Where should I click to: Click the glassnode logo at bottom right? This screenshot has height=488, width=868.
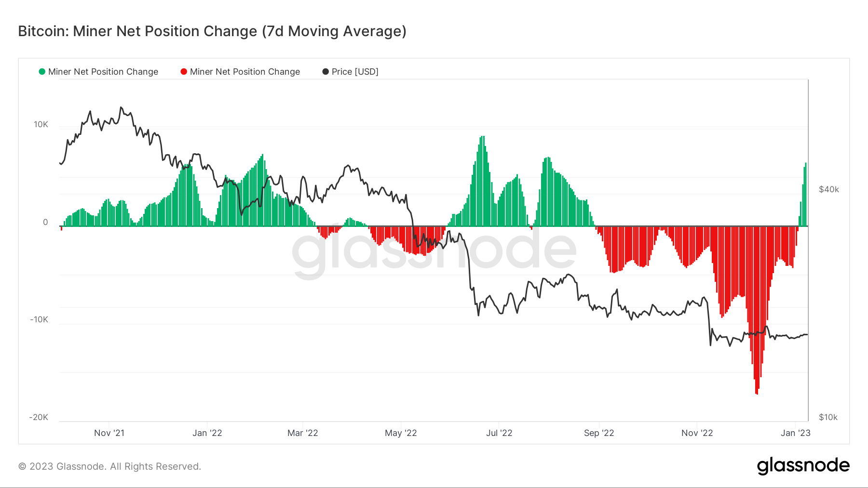coord(803,466)
